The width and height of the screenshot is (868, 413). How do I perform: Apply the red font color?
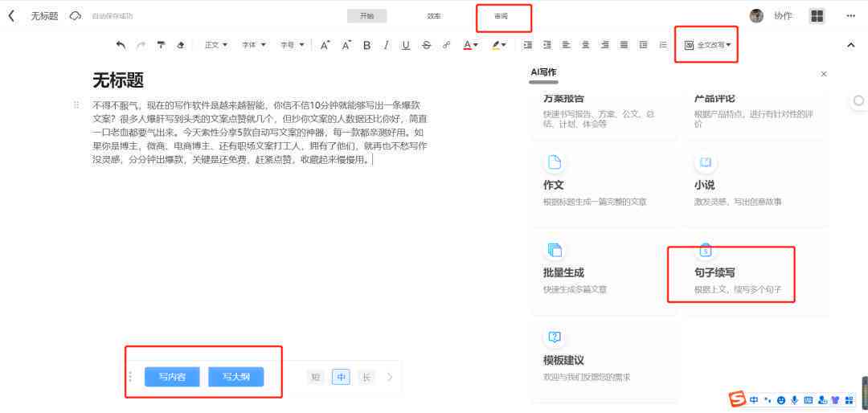(467, 45)
